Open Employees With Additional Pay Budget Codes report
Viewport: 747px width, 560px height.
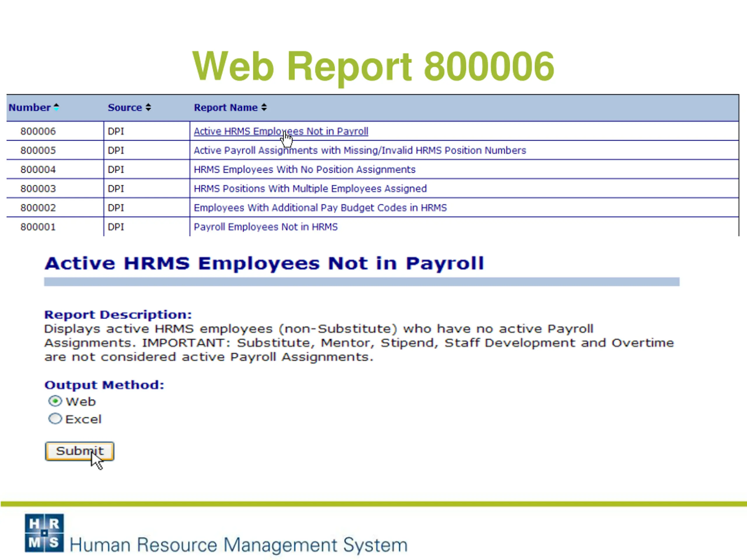[320, 208]
